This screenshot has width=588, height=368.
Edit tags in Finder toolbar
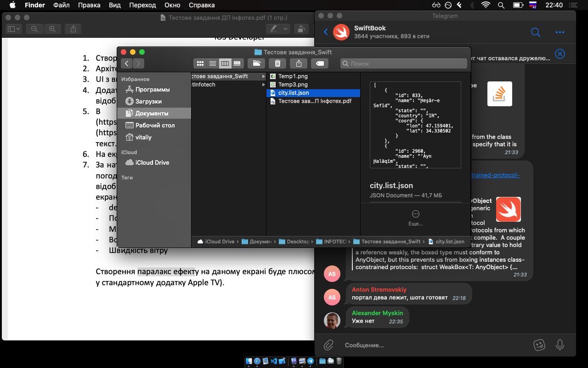click(x=320, y=63)
